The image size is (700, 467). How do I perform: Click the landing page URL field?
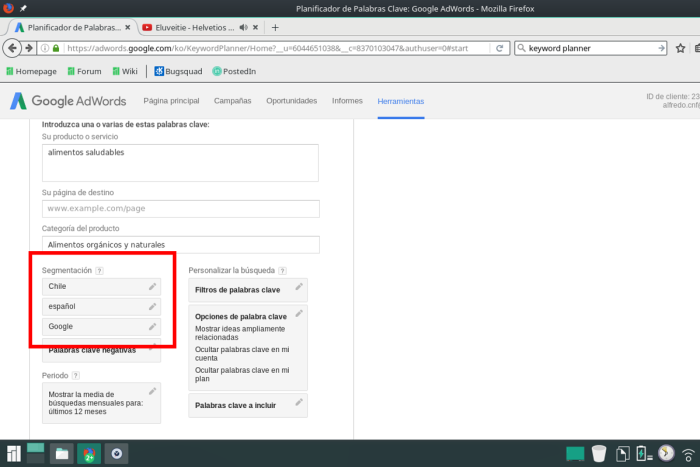181,208
